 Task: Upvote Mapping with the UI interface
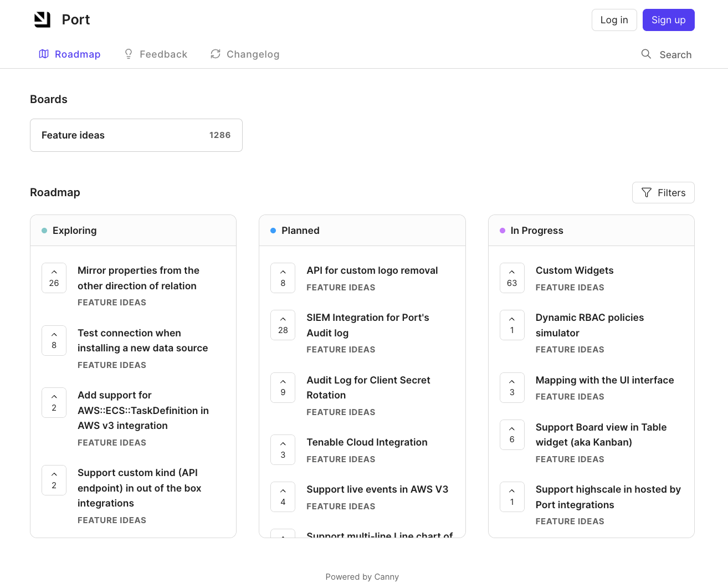pyautogui.click(x=512, y=387)
